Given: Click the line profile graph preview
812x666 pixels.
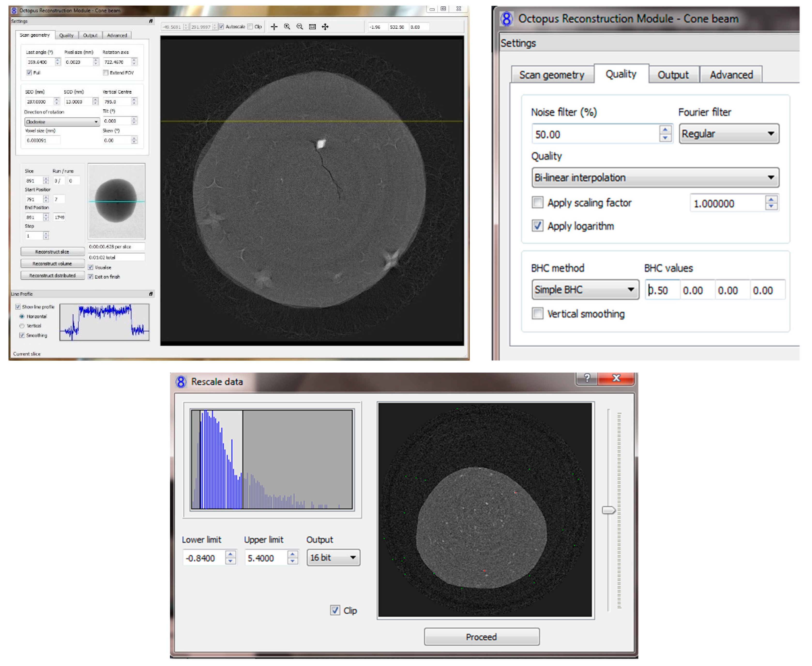Looking at the screenshot, I should [104, 322].
